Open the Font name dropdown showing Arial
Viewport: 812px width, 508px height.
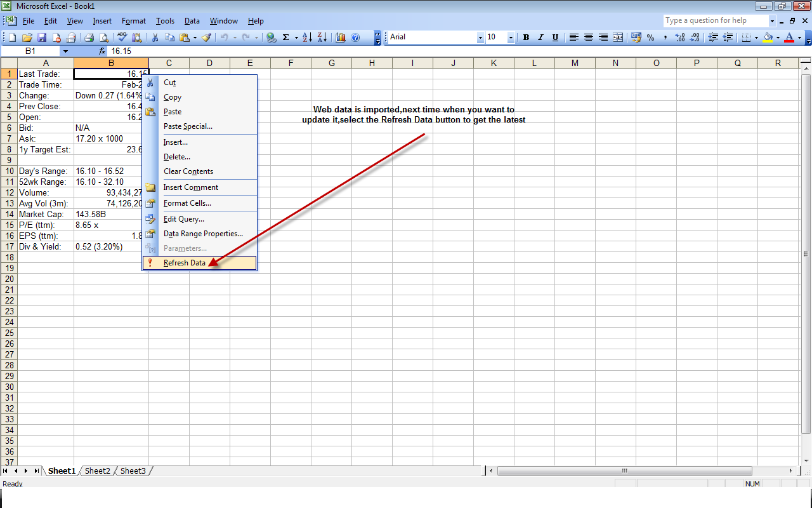click(x=480, y=37)
